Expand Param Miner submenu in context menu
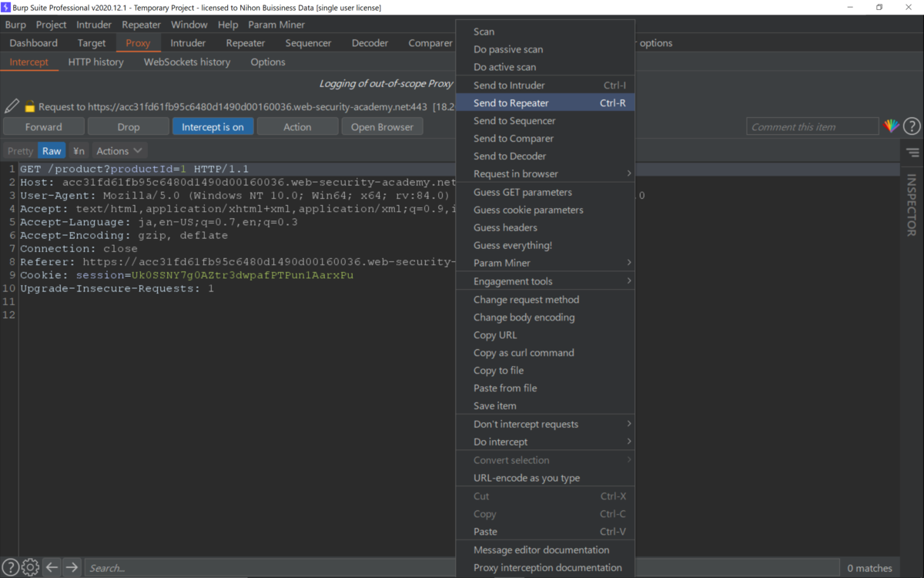The image size is (924, 578). (545, 263)
